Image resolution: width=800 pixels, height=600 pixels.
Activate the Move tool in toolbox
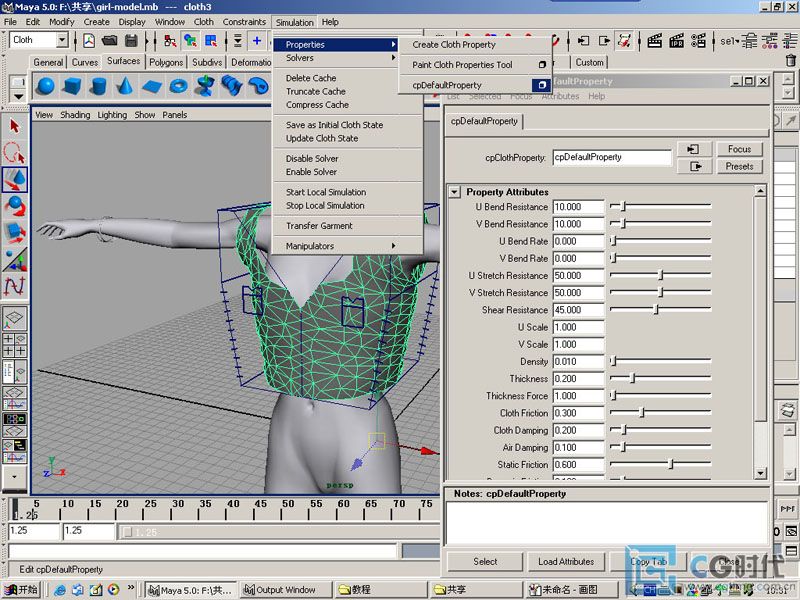tap(14, 179)
